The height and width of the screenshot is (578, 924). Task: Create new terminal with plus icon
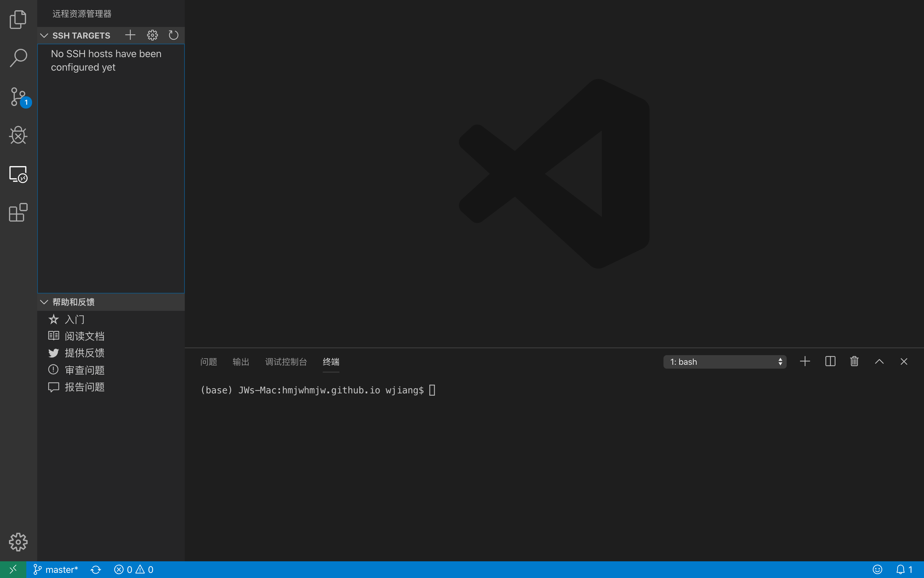tap(805, 361)
